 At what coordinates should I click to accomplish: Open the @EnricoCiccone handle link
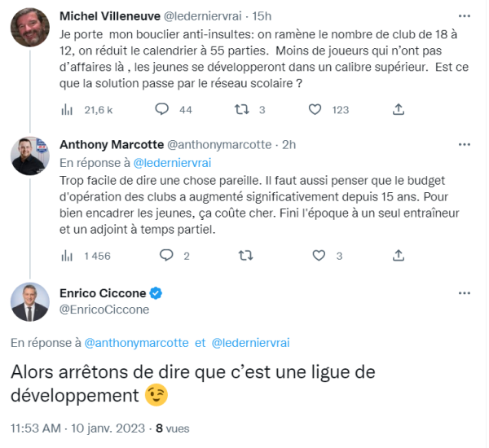[x=104, y=310]
